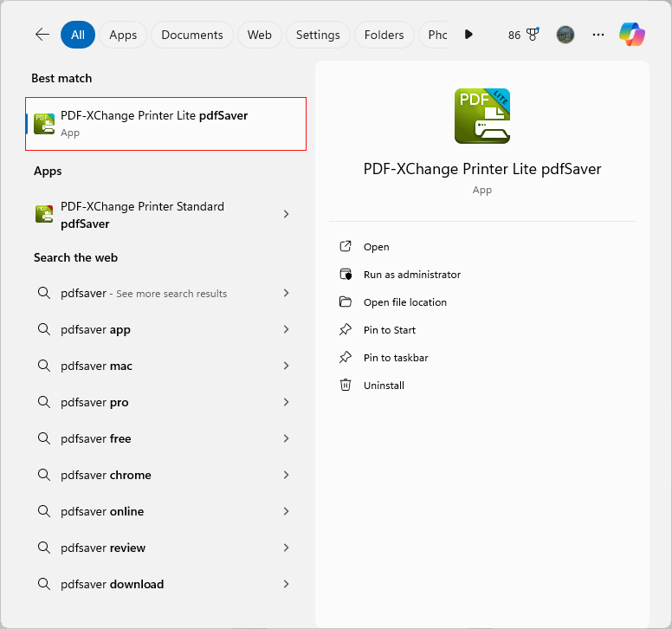The height and width of the screenshot is (629, 672).
Task: Open the PDF-XChange Printer Lite best match
Action: (x=165, y=124)
